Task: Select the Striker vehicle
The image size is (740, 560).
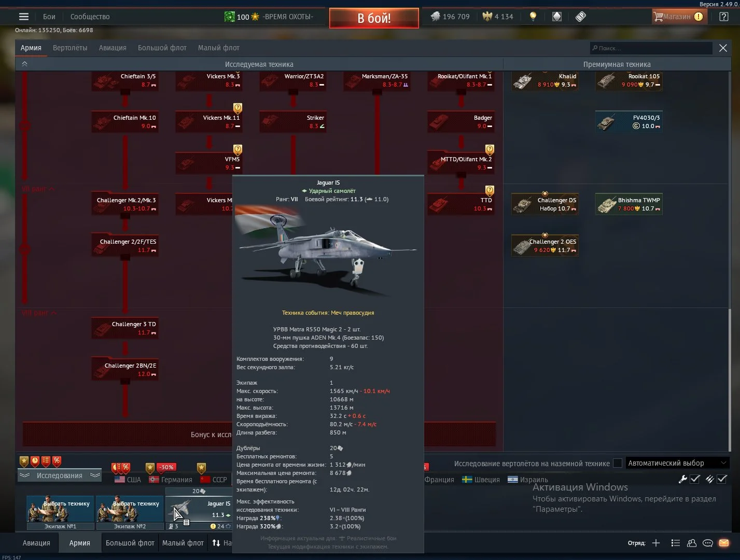Action: [x=293, y=122]
